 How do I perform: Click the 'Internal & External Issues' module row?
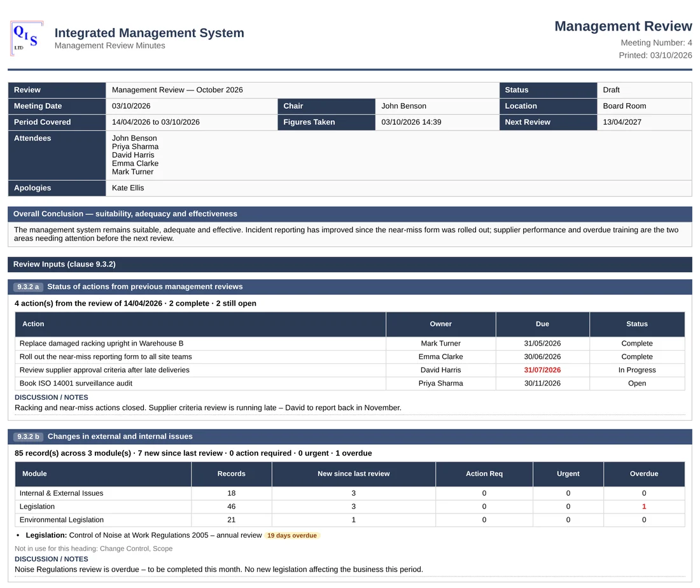(349, 493)
